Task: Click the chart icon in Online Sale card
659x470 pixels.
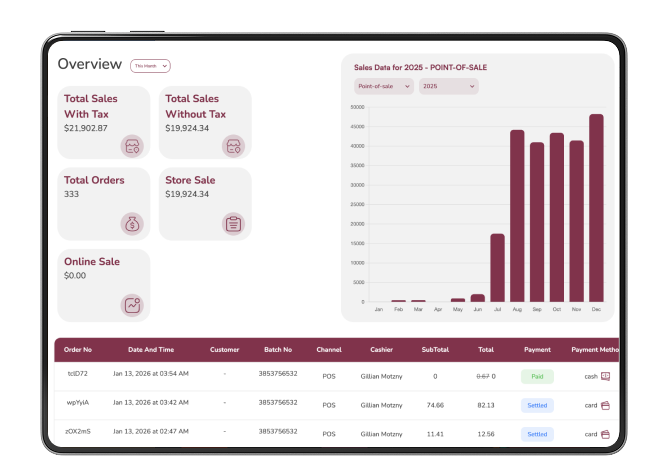Action: 132,305
